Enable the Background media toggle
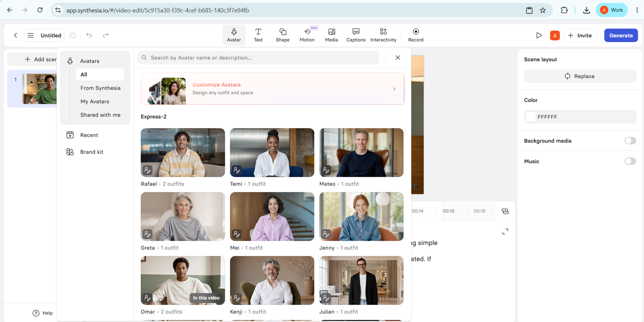Viewport: 644px width, 322px height. pos(630,141)
